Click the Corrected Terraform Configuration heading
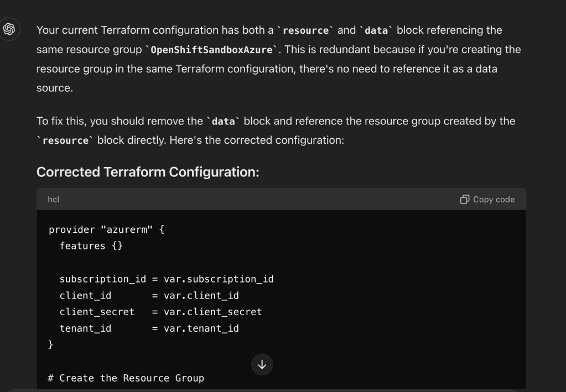 (148, 172)
